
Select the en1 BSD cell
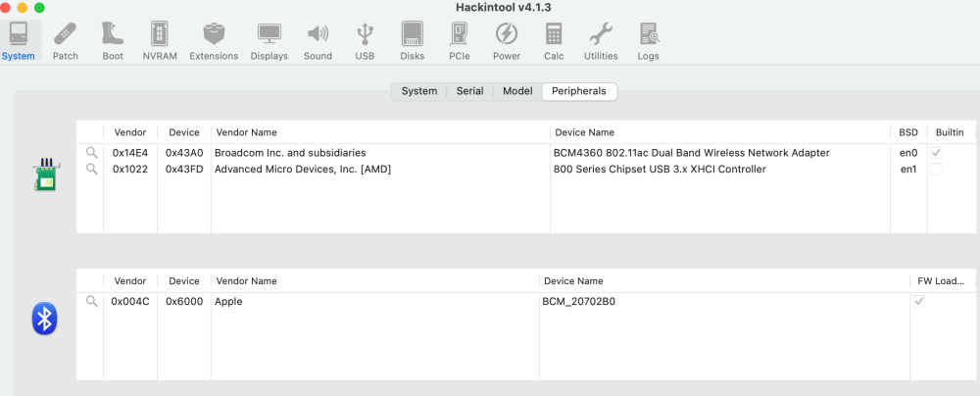pyautogui.click(x=908, y=169)
